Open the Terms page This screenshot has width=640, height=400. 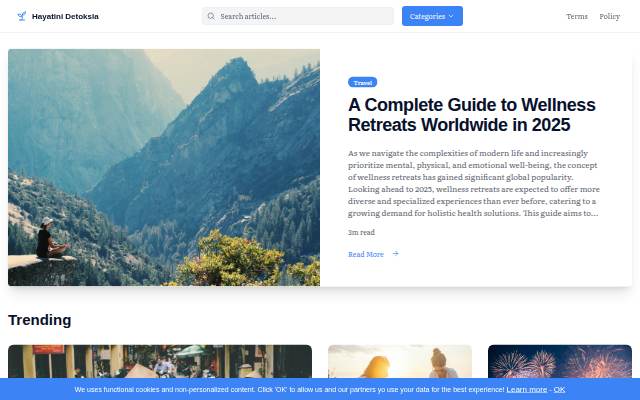tap(577, 16)
